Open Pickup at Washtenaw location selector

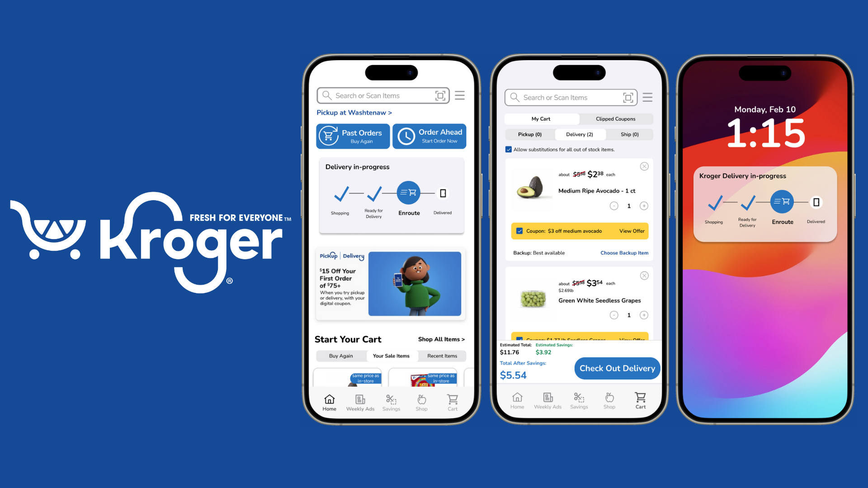pyautogui.click(x=355, y=112)
